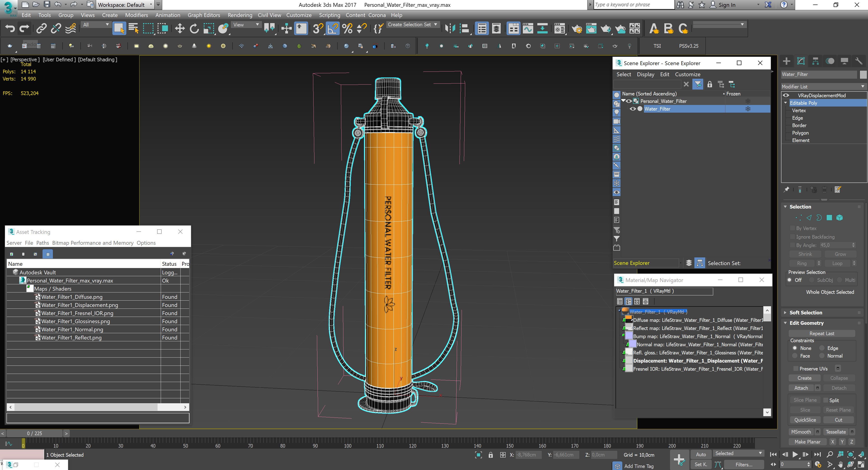Open Customize menu in Scene Explorer
Viewport: 868px width, 470px height.
(687, 74)
